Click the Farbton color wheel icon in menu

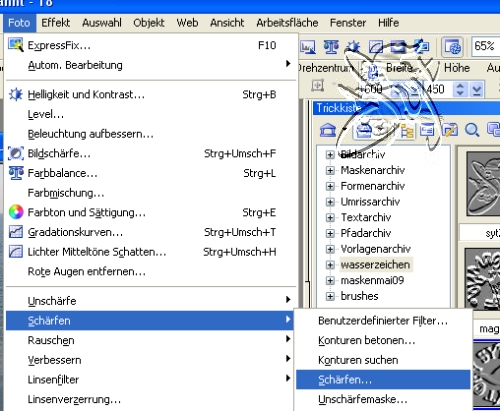click(x=16, y=212)
